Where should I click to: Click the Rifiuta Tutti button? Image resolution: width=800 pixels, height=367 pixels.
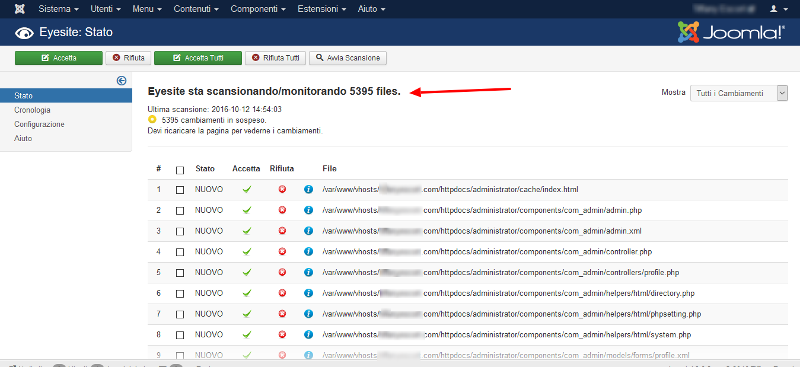coord(276,58)
